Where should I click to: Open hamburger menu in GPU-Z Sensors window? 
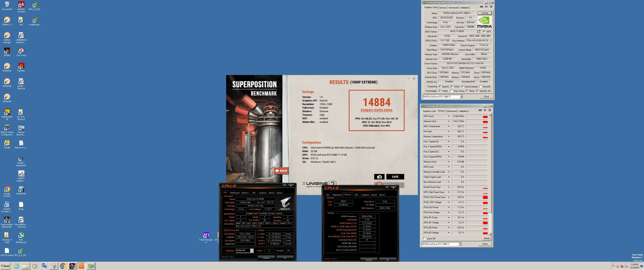coord(490,110)
